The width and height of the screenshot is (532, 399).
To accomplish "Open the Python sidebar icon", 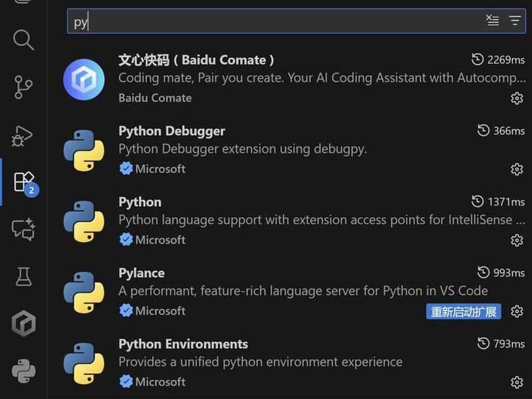I will click(23, 371).
